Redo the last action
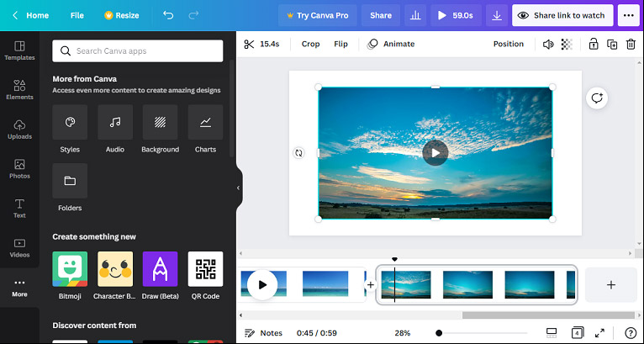Screen dimensions: 644x344 point(193,15)
